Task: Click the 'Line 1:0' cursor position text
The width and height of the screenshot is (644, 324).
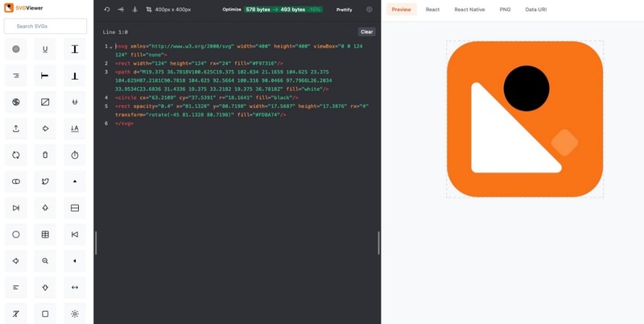Action: point(115,32)
